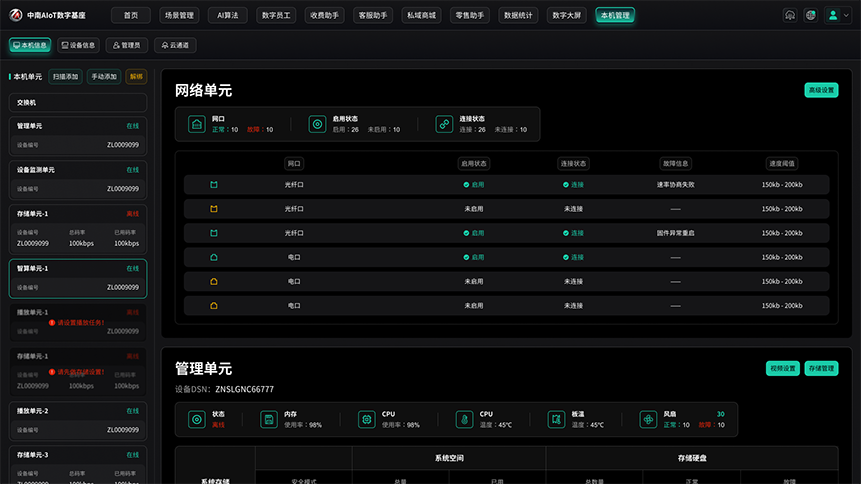Click the headset support icon in header
Screen dimensions: 861x484
(x=790, y=15)
